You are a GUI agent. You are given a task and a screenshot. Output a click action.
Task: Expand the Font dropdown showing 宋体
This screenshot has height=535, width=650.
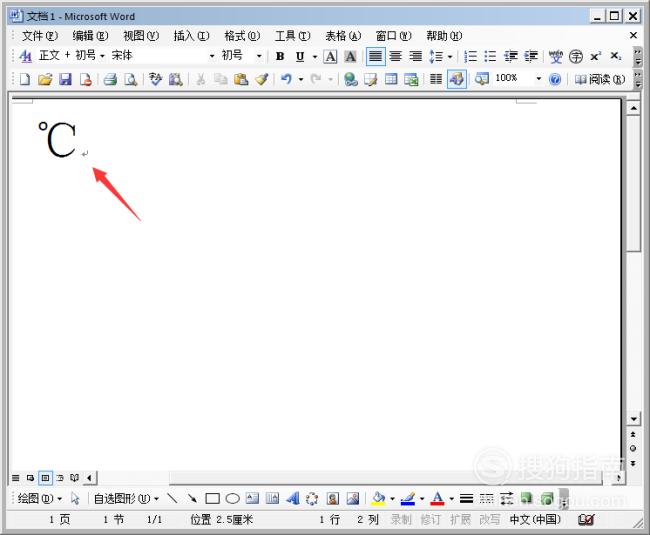pos(212,56)
